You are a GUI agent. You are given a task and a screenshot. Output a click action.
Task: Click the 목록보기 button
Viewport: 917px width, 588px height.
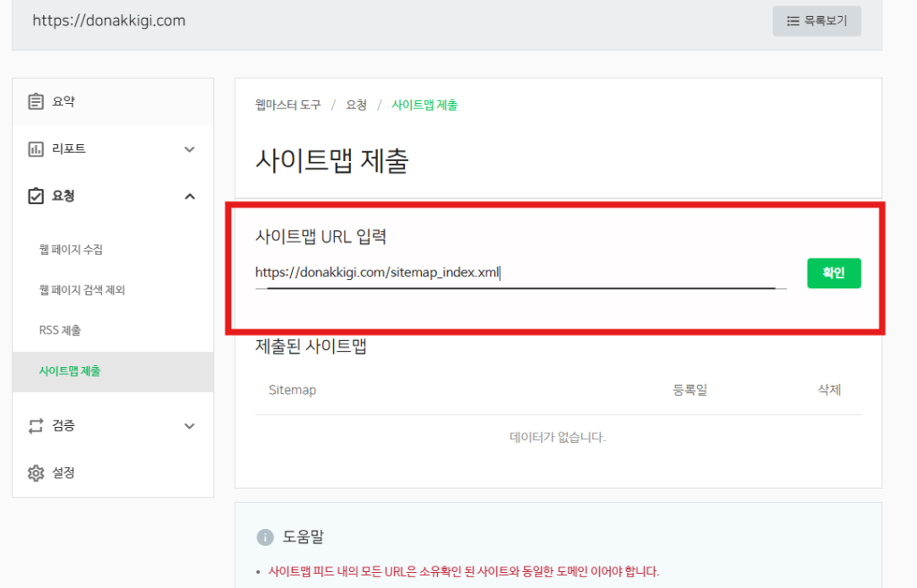tap(817, 21)
